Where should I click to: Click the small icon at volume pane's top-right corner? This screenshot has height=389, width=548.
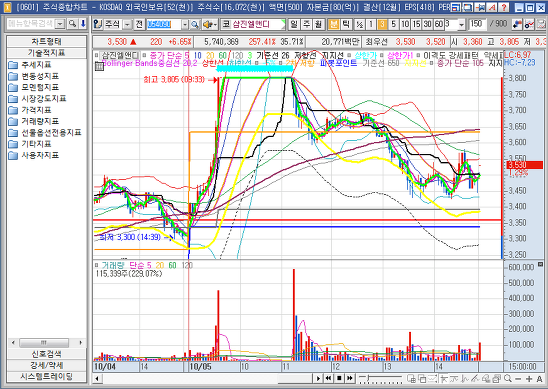coord(540,264)
